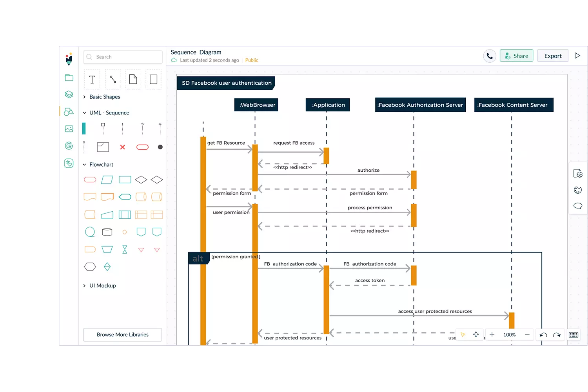
Task: Open the comments panel icon
Action: (x=578, y=206)
